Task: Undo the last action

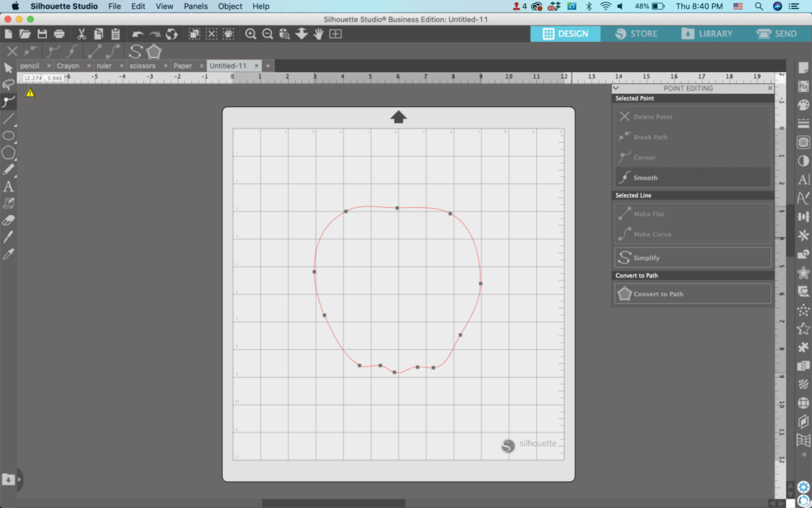Action: coord(138,34)
